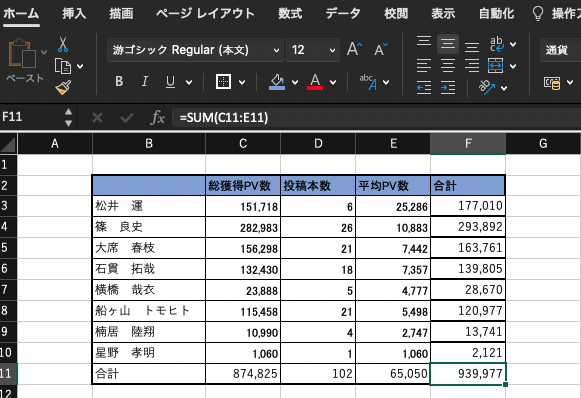The image size is (581, 398).
Task: Click the Insert Function fx icon
Action: click(158, 118)
